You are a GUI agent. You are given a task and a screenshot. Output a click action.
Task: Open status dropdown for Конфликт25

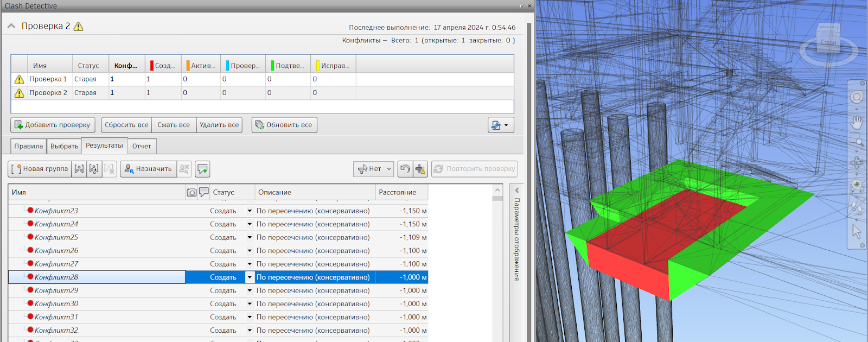[x=250, y=237]
